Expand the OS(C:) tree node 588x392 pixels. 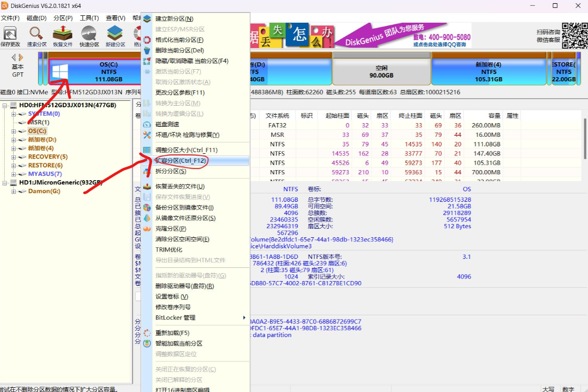pos(14,131)
